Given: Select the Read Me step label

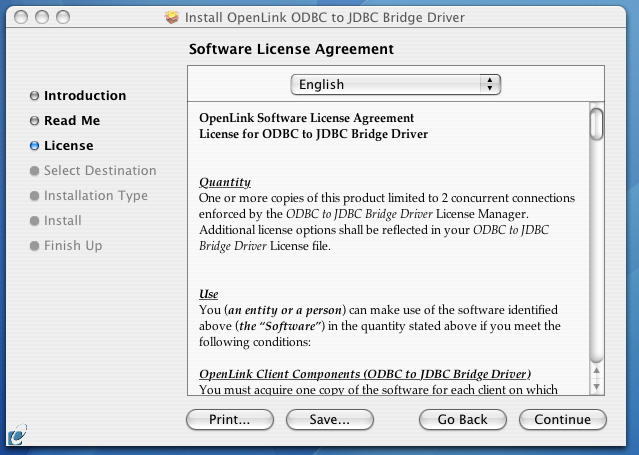Looking at the screenshot, I should click(72, 121).
